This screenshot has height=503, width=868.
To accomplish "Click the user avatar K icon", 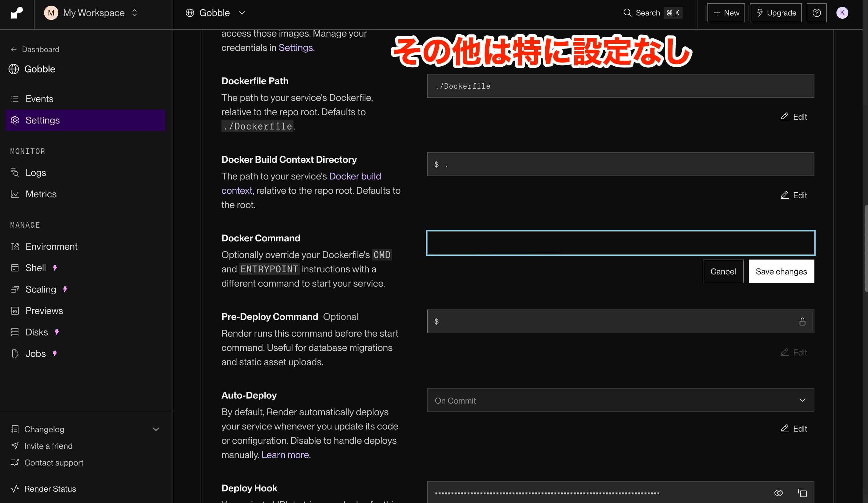I will pyautogui.click(x=842, y=13).
